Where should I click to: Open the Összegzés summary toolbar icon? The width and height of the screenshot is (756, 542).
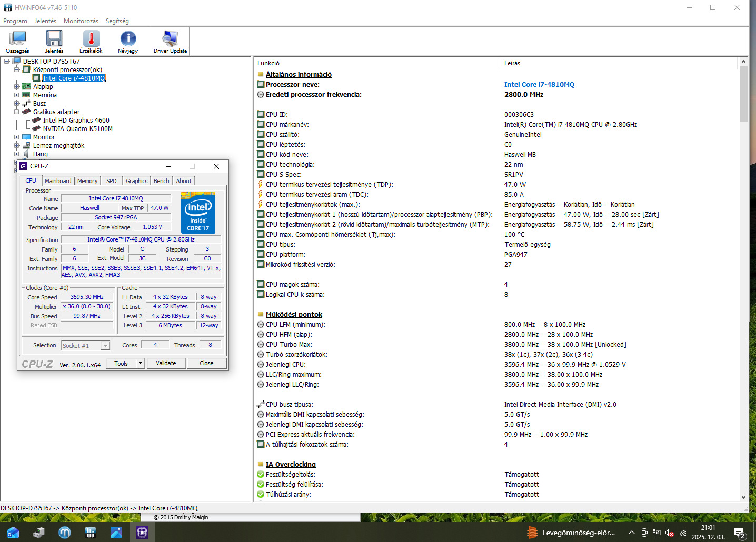17,42
